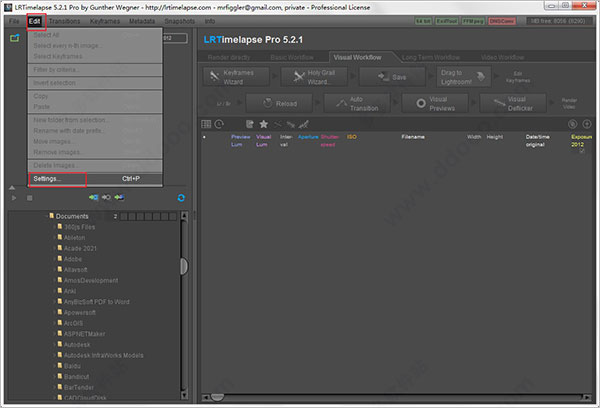600x408 pixels.
Task: Click the middle white arrow icon
Action: point(106,197)
